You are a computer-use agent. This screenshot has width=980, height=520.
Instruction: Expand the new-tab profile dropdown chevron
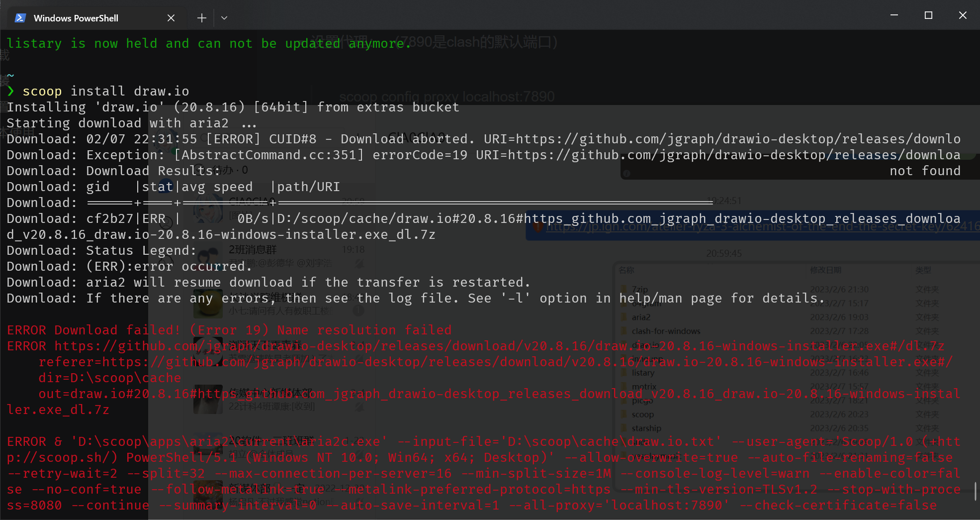(x=224, y=18)
